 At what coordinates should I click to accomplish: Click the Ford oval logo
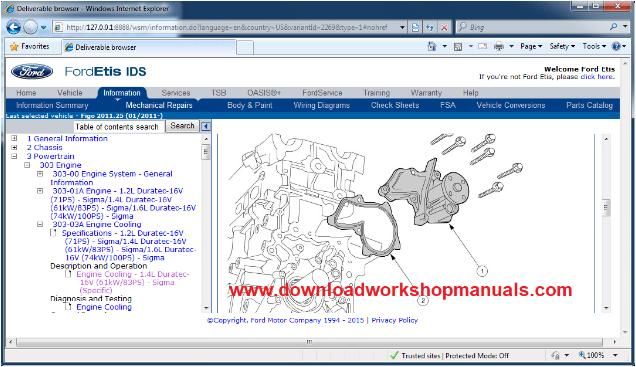coord(32,72)
